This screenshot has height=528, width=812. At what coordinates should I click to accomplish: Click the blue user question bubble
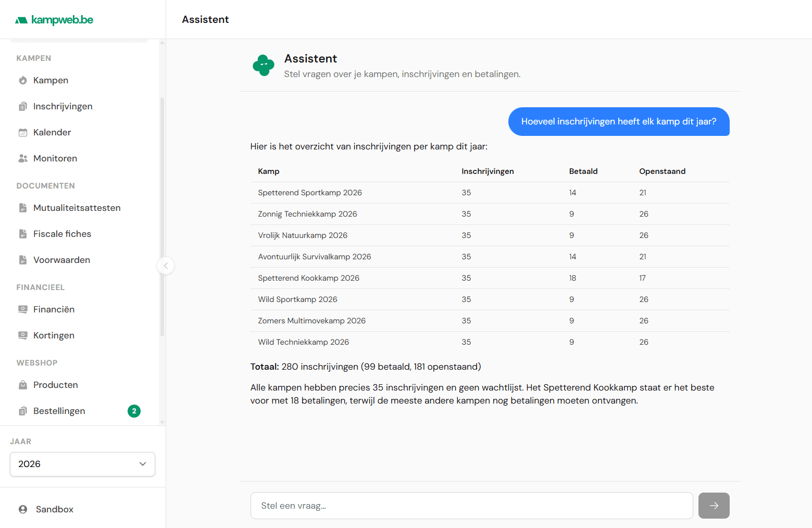[x=619, y=121]
